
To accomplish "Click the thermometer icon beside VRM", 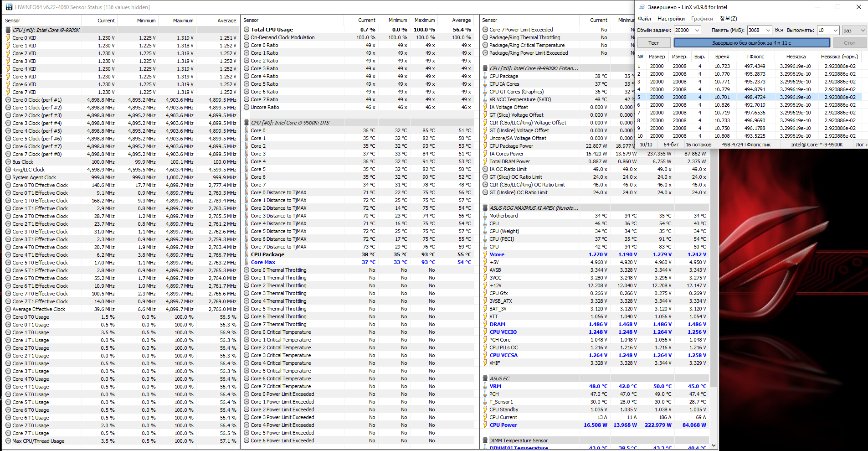I will pos(485,386).
